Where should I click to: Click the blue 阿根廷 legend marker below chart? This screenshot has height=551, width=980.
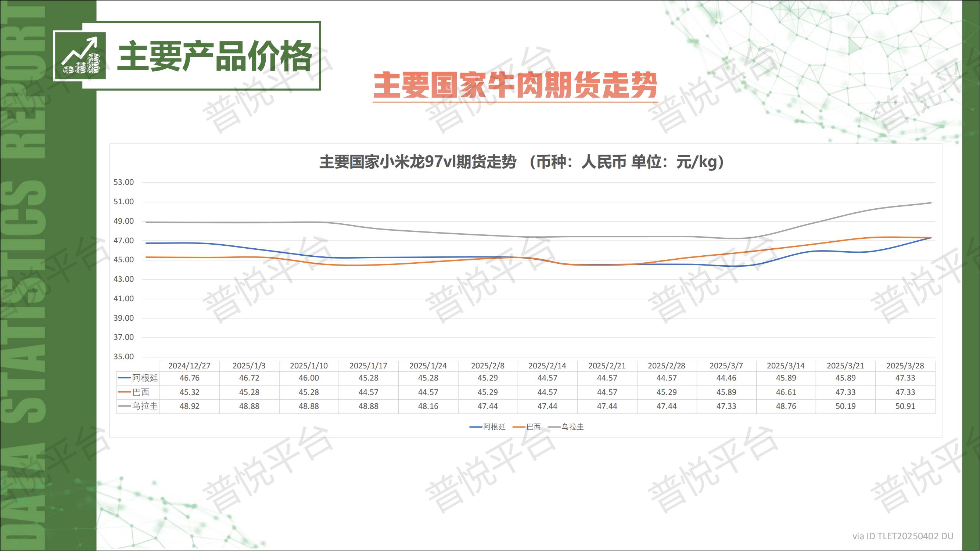pyautogui.click(x=476, y=427)
